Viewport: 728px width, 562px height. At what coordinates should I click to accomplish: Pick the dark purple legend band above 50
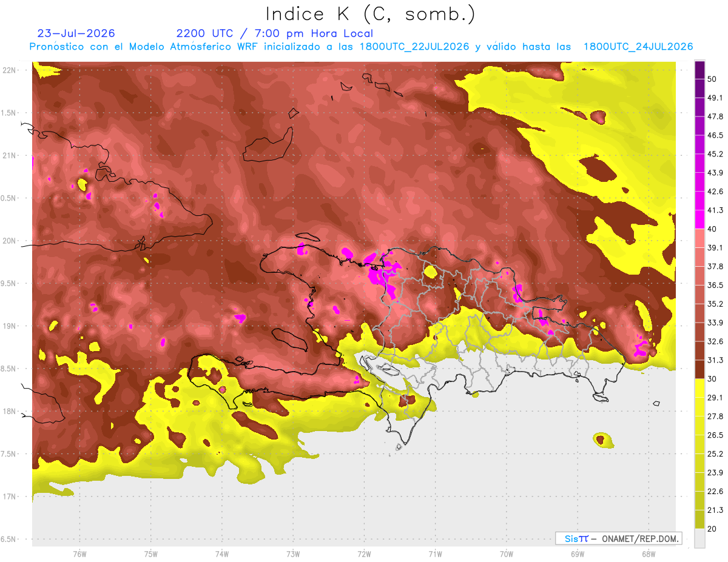(x=699, y=70)
